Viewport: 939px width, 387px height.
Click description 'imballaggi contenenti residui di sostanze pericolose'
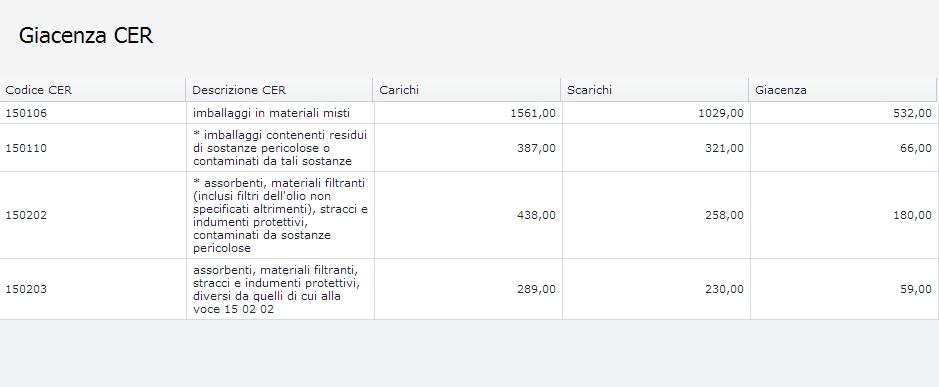[x=280, y=148]
